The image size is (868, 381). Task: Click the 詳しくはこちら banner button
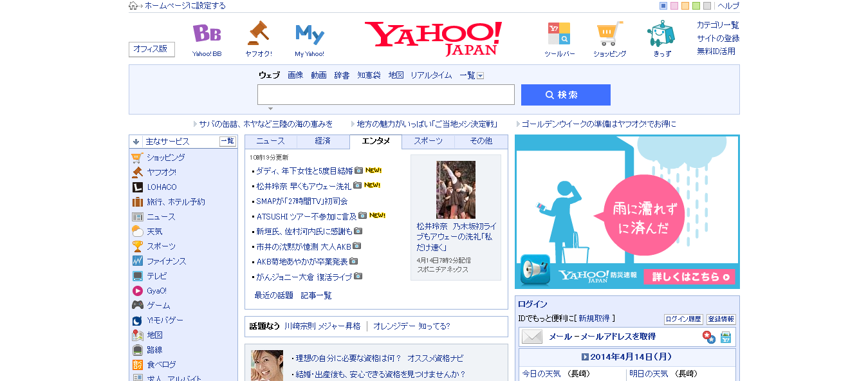coord(689,277)
